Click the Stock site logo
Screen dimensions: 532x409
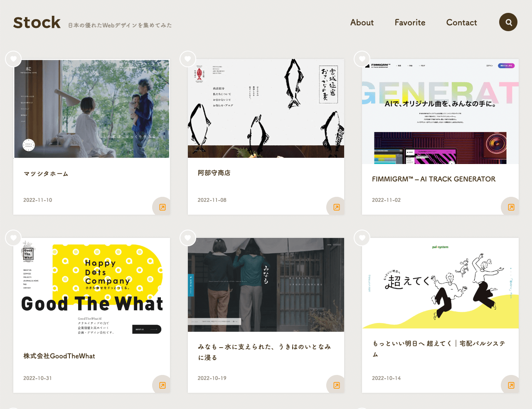click(x=37, y=22)
